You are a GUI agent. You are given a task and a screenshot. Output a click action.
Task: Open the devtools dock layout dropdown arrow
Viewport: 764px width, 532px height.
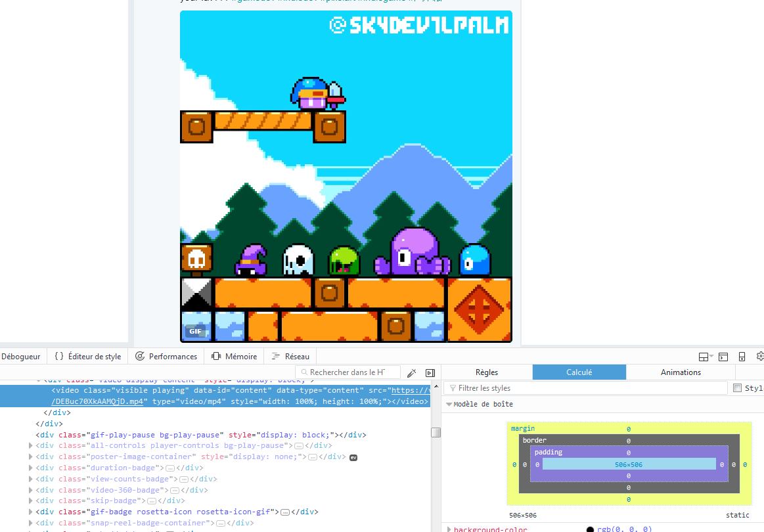pyautogui.click(x=711, y=356)
